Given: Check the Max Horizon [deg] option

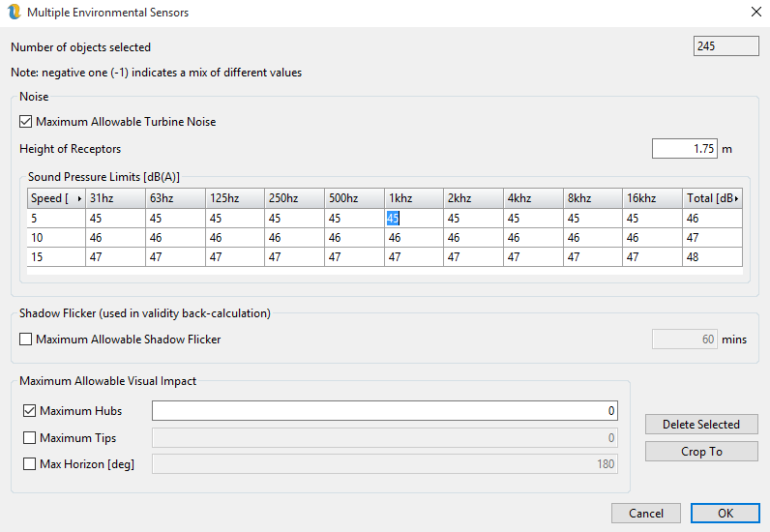Looking at the screenshot, I should click(x=29, y=464).
